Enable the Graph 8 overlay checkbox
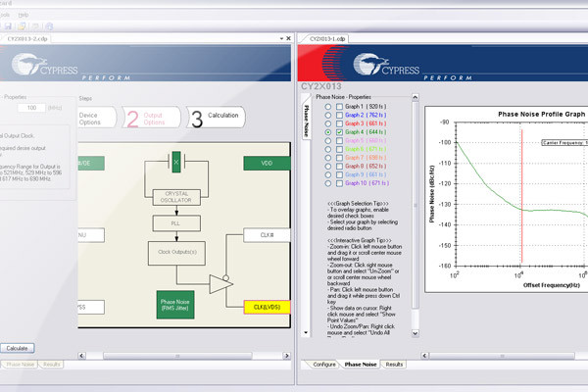588x392 pixels. click(x=339, y=167)
